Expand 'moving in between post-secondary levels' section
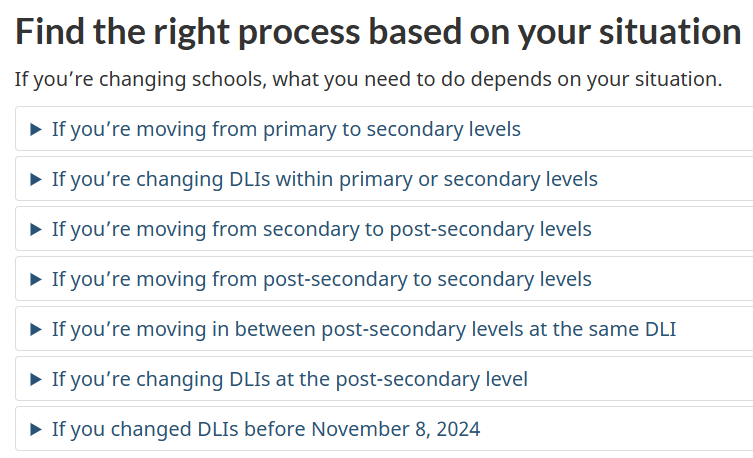Screen dimensions: 753x458 [364, 329]
